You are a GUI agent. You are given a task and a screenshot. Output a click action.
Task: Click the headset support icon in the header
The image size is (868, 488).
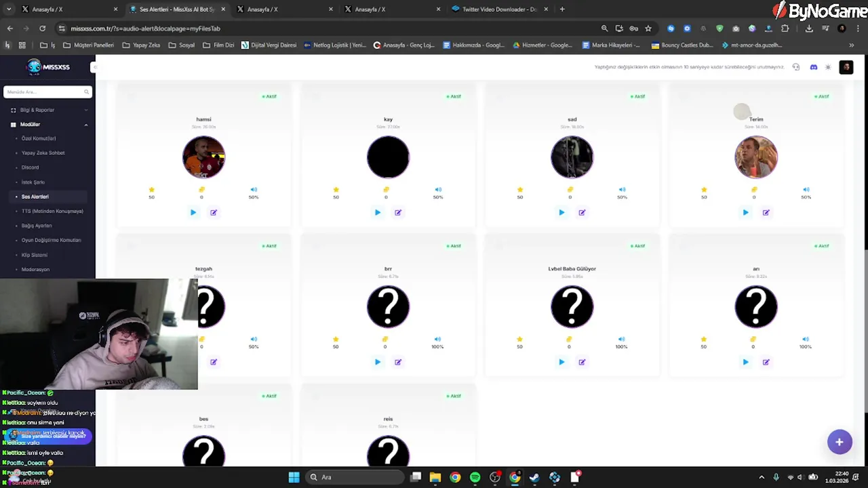[796, 67]
